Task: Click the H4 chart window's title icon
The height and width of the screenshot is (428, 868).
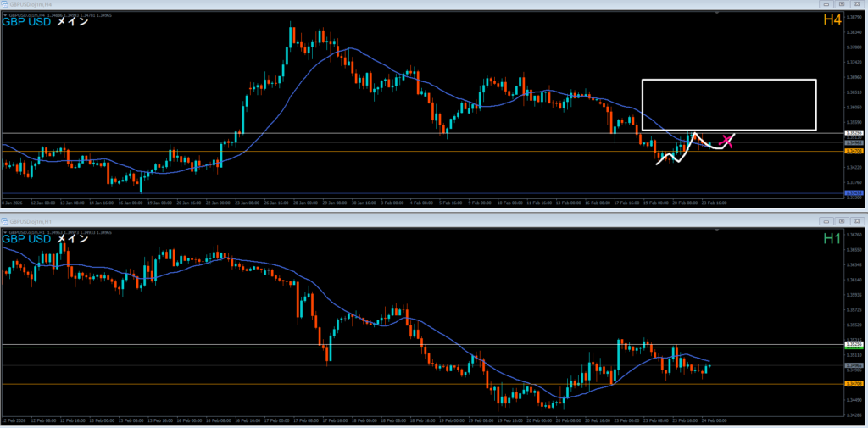Action: tap(4, 4)
